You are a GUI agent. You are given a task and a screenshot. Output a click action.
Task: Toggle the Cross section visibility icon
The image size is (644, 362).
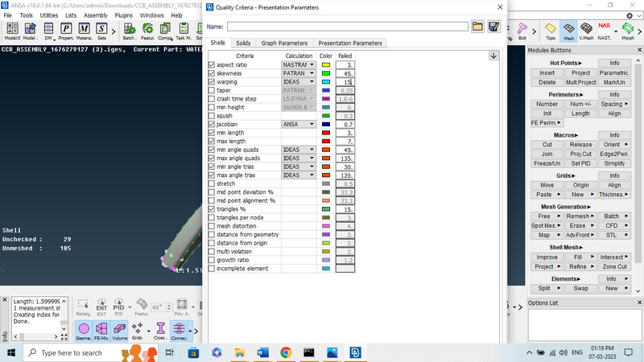click(x=159, y=331)
